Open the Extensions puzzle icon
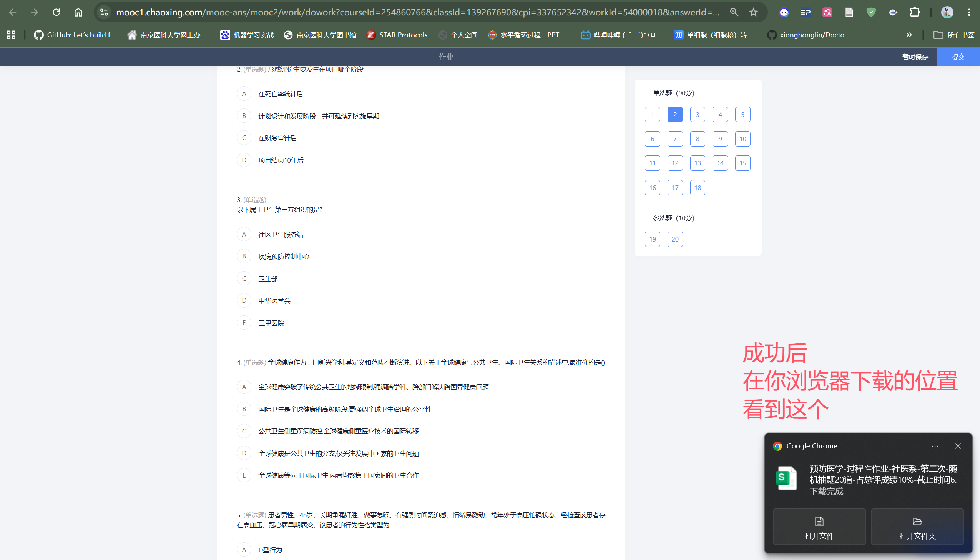Image resolution: width=980 pixels, height=560 pixels. click(x=915, y=12)
